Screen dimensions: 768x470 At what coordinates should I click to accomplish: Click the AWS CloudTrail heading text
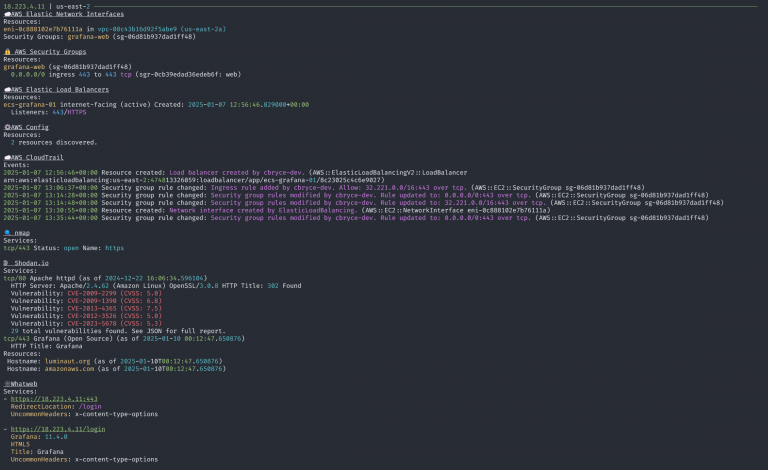pos(37,158)
